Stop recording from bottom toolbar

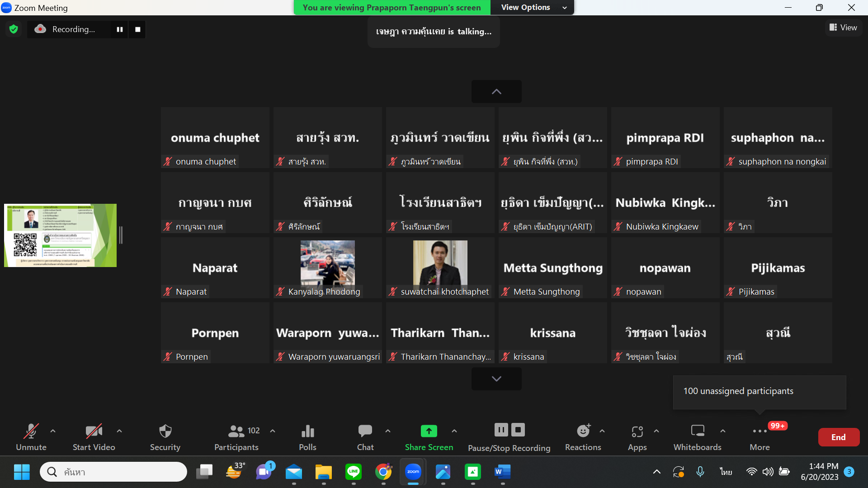518,430
